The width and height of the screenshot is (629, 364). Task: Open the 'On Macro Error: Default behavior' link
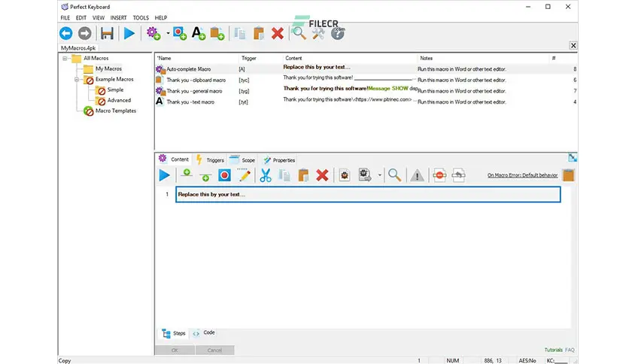(x=522, y=175)
